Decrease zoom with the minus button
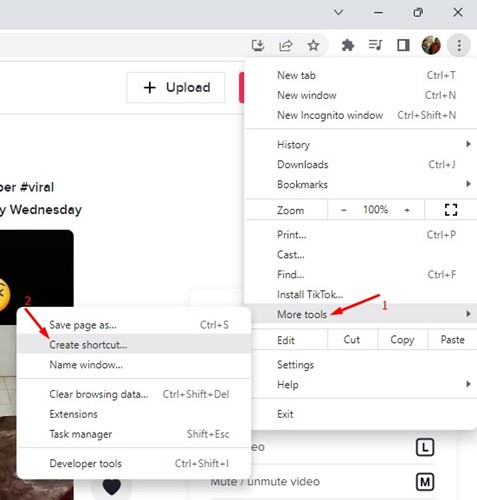The image size is (477, 500). click(344, 210)
